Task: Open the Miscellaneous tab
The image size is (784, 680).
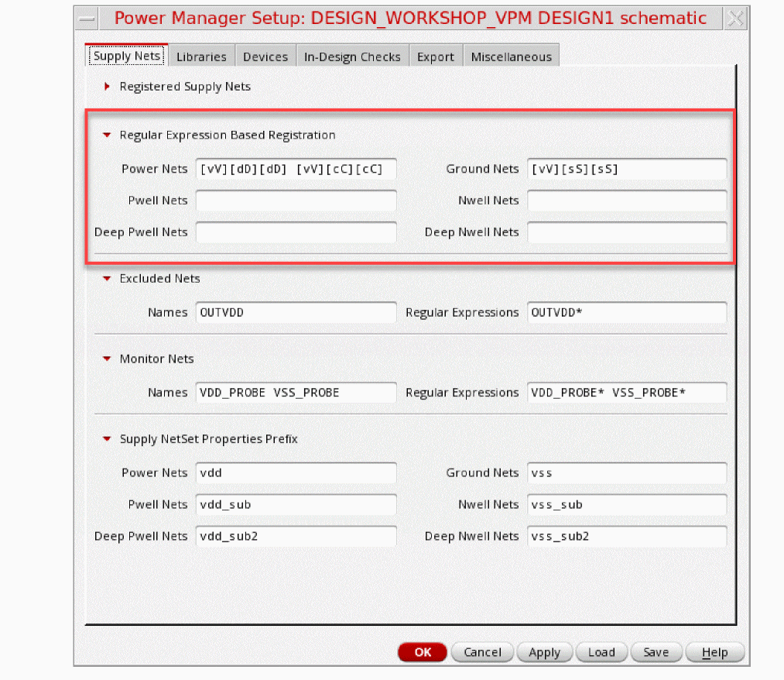Action: 511,57
